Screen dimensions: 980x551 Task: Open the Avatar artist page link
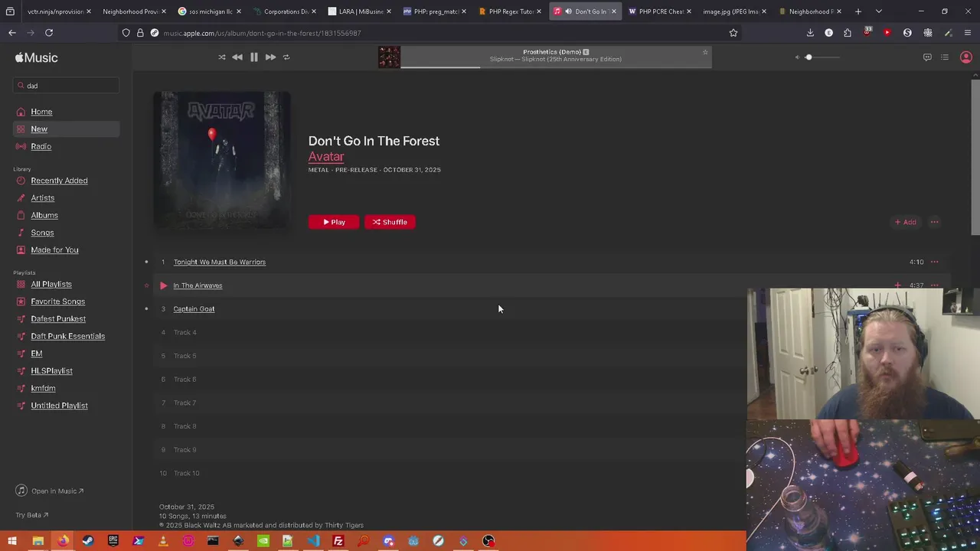(326, 157)
